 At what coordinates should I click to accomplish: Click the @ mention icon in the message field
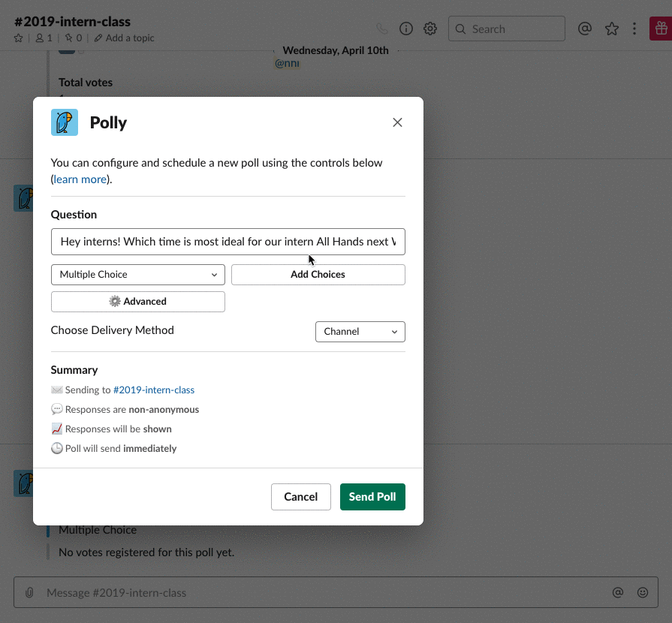pyautogui.click(x=617, y=592)
